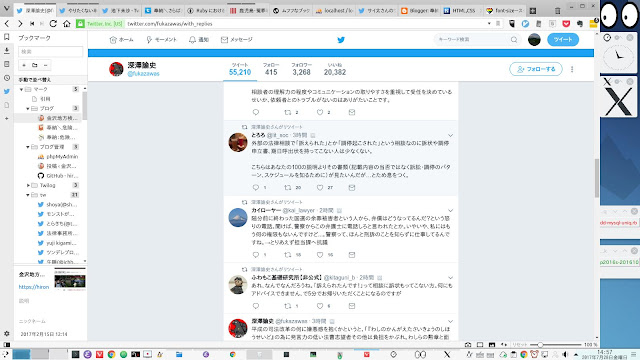
Task: Expand the Twilog bookmark folder
Action: (x=28, y=185)
